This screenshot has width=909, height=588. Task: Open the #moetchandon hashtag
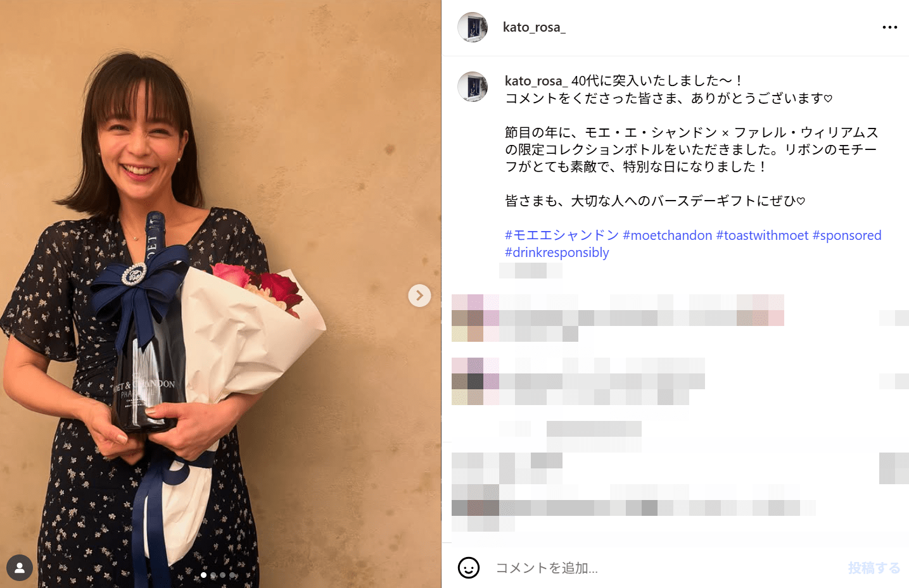(668, 235)
